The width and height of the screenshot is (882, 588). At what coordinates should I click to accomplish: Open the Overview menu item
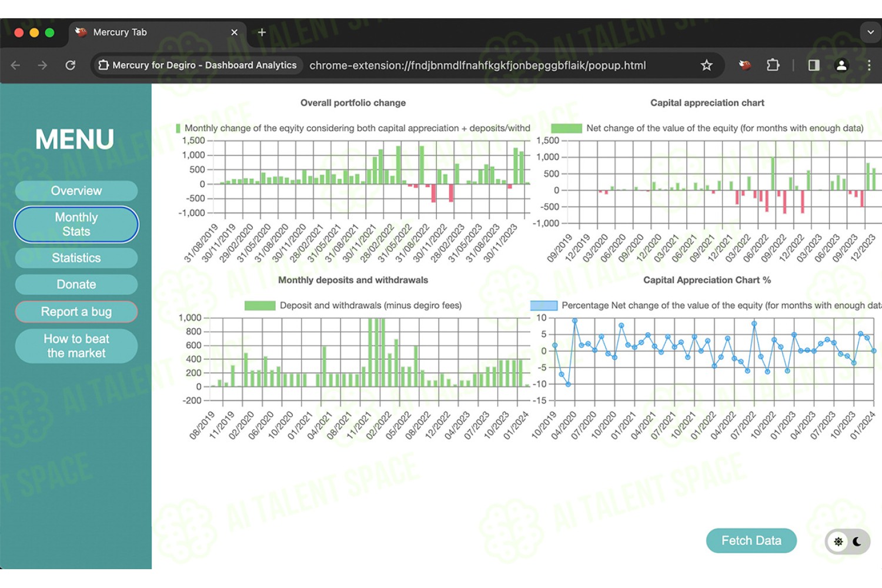click(x=76, y=191)
